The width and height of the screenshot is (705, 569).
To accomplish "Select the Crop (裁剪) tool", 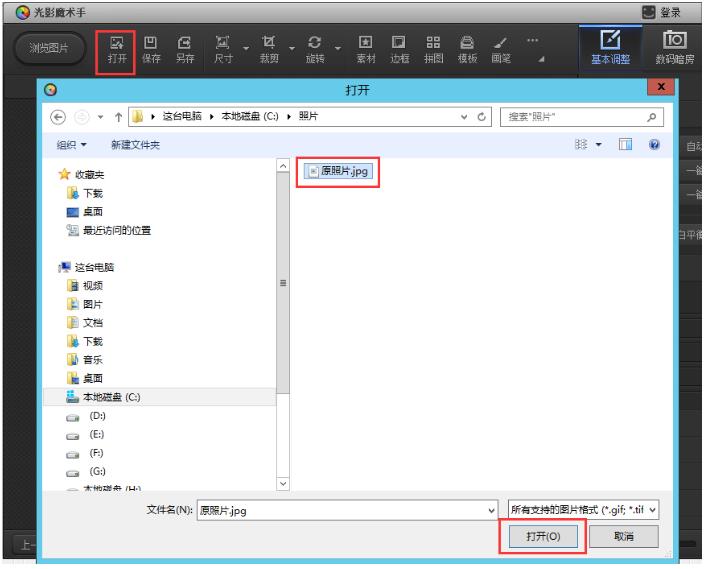I will coord(269,49).
